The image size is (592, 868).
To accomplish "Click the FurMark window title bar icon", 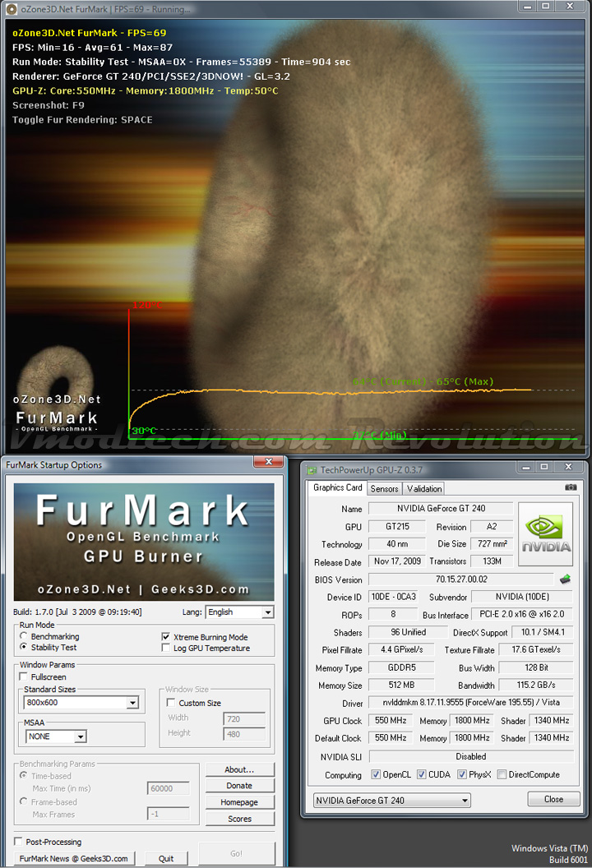I will [11, 9].
